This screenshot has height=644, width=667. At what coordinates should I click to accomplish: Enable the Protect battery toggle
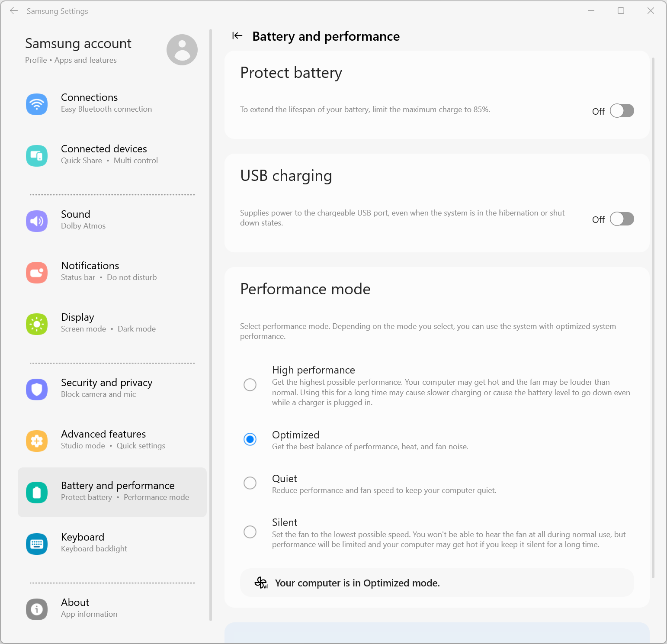622,111
